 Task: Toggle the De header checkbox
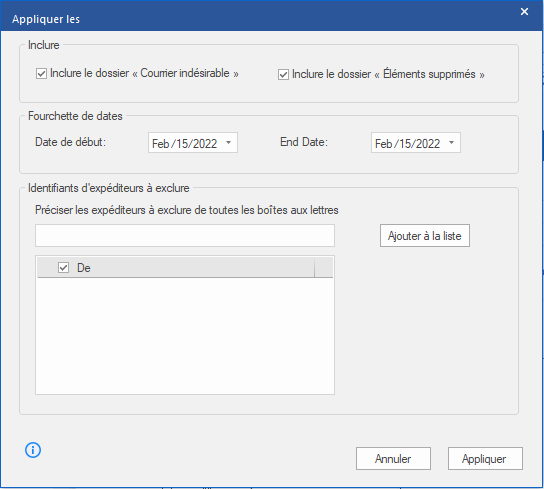pos(63,268)
